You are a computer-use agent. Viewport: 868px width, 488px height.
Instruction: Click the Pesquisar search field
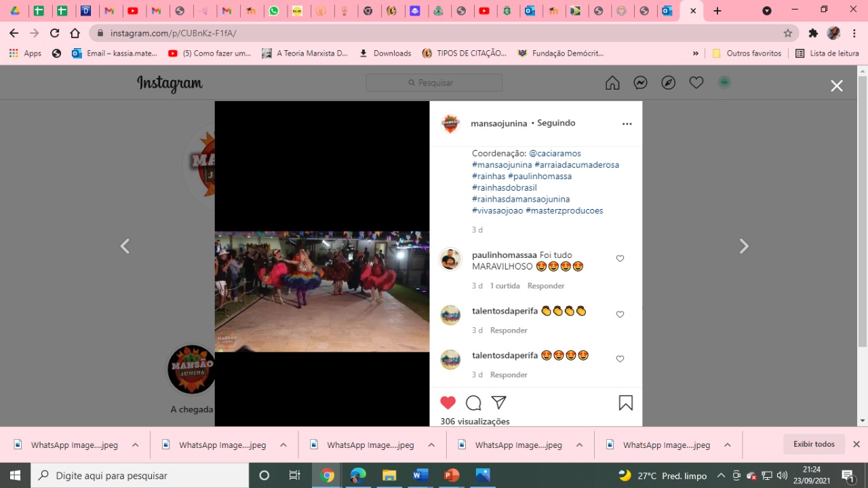434,83
